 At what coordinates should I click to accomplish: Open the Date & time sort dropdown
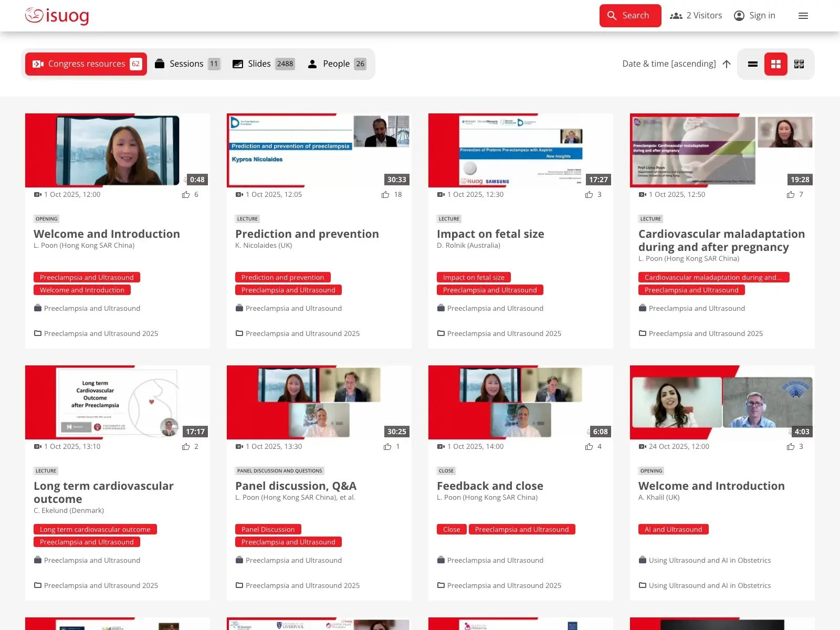pyautogui.click(x=669, y=64)
